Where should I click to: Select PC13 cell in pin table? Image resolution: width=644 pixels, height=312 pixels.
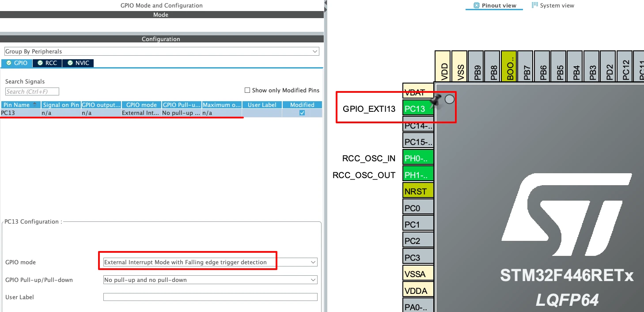pyautogui.click(x=20, y=113)
